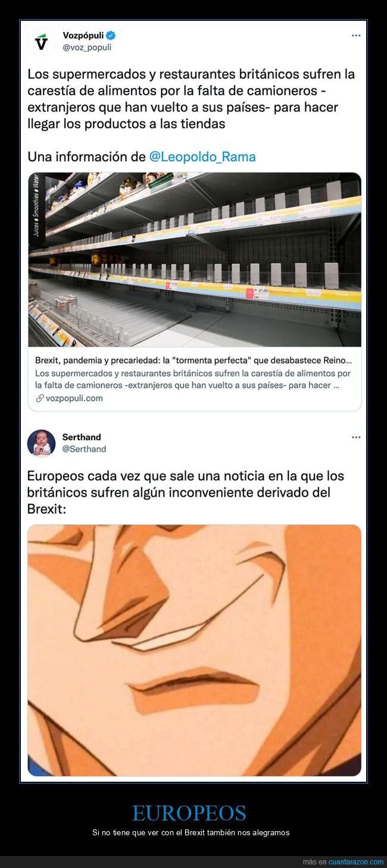This screenshot has height=868, width=387.
Task: Click the @Serthand handle text
Action: point(84,449)
